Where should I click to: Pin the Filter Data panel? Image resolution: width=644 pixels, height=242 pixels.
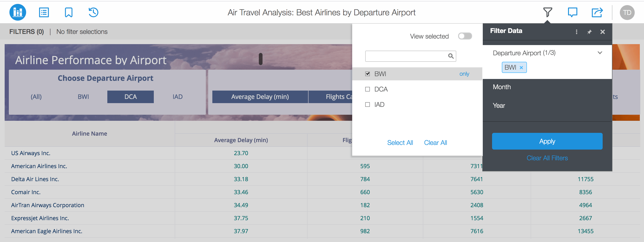(x=589, y=32)
